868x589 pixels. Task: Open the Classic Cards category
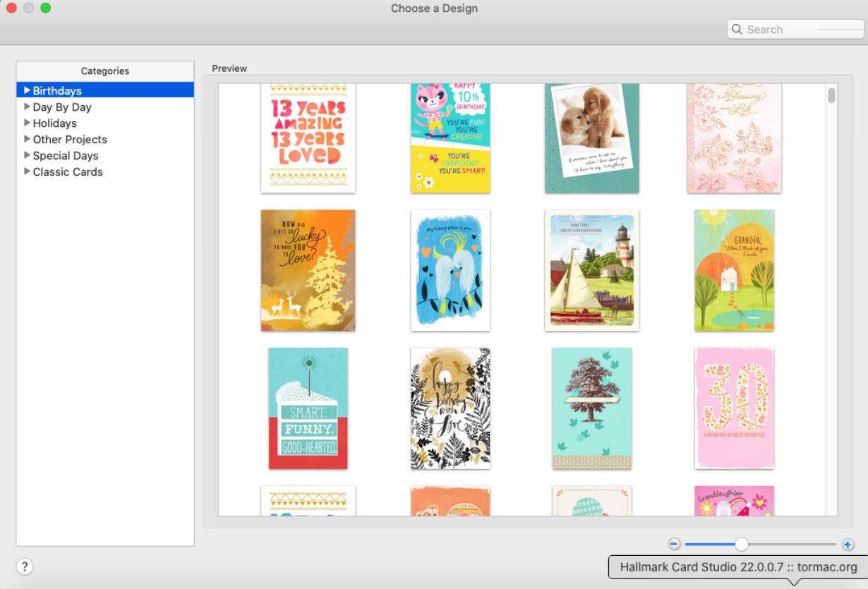pyautogui.click(x=68, y=172)
